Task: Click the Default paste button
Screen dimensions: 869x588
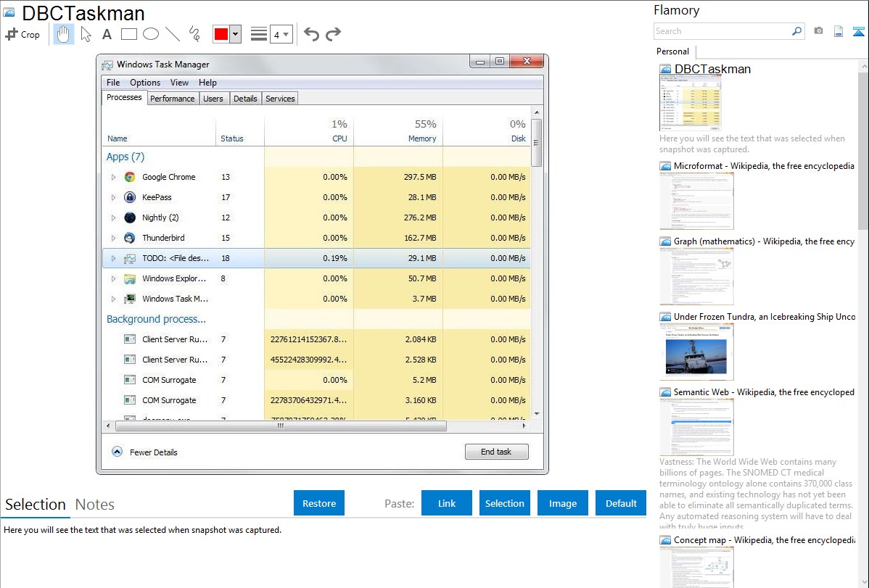Action: coord(621,503)
